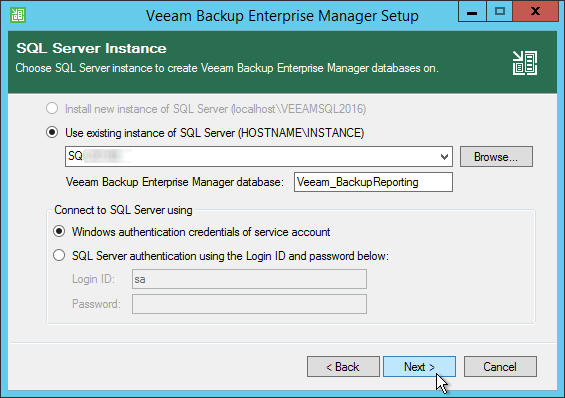Go to previous step with Back button
The image size is (565, 398).
(x=343, y=367)
